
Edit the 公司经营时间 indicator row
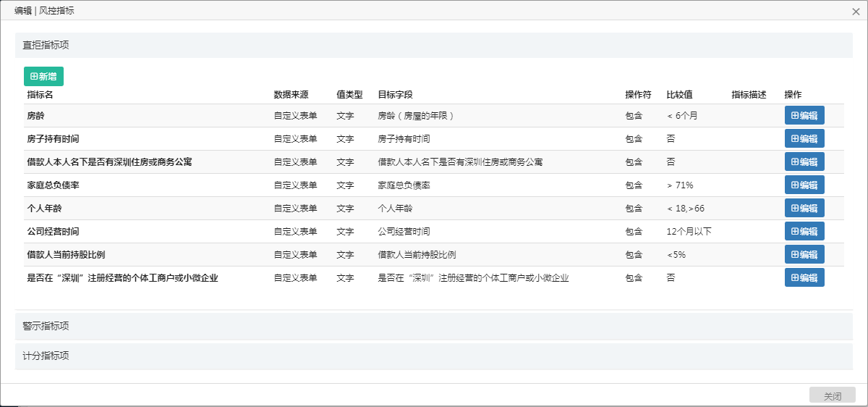[x=804, y=232]
